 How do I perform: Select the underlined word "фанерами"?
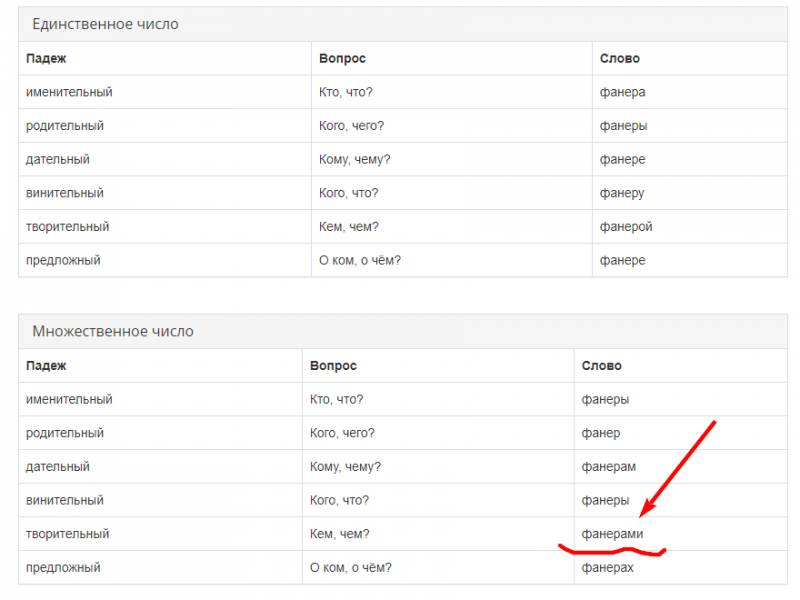coord(612,534)
